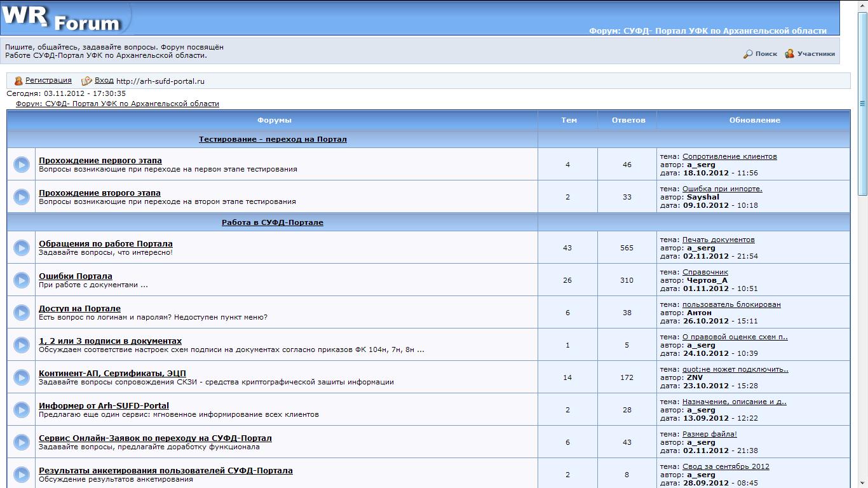This screenshot has height=488, width=868.
Task: Click the date text Сегодня: 03.11.2012
Action: pyautogui.click(x=66, y=93)
